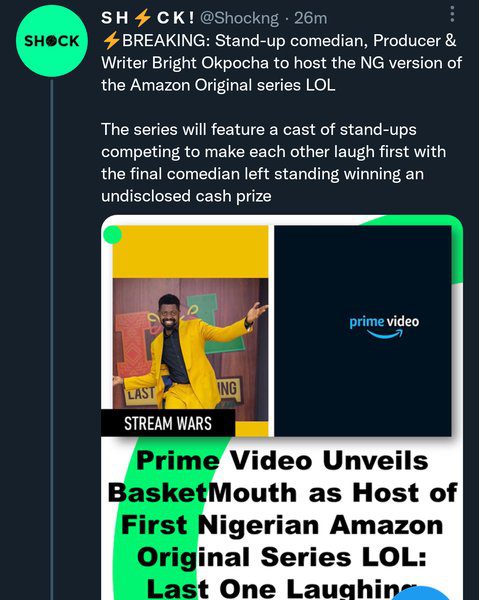
Task: Click the 26m timestamp
Action: [311, 18]
